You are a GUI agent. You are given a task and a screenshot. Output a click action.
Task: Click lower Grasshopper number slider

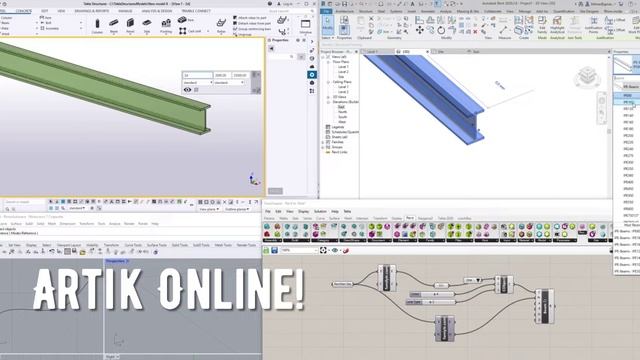coord(431,302)
